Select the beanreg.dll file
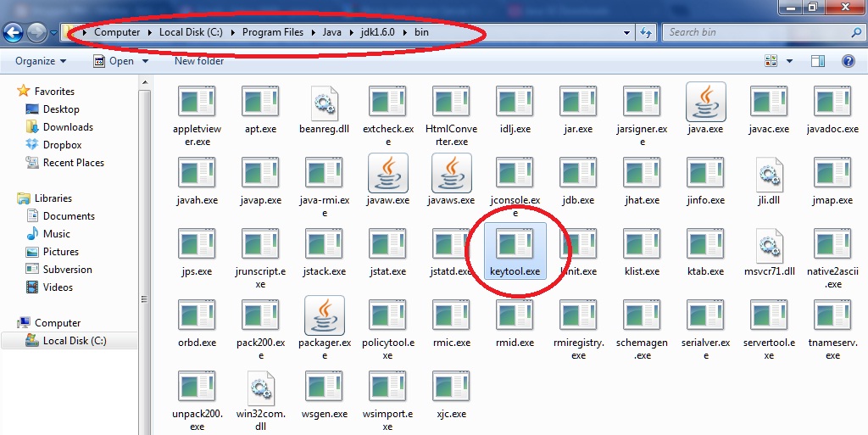Screen dimensions: 868x435 [x=325, y=109]
